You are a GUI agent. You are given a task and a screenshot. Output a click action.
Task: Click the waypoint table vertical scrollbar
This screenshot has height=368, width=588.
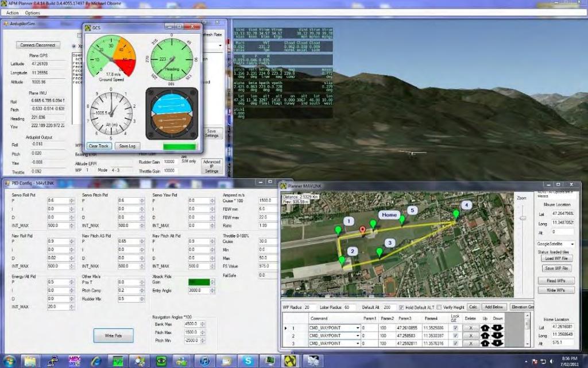(527, 330)
